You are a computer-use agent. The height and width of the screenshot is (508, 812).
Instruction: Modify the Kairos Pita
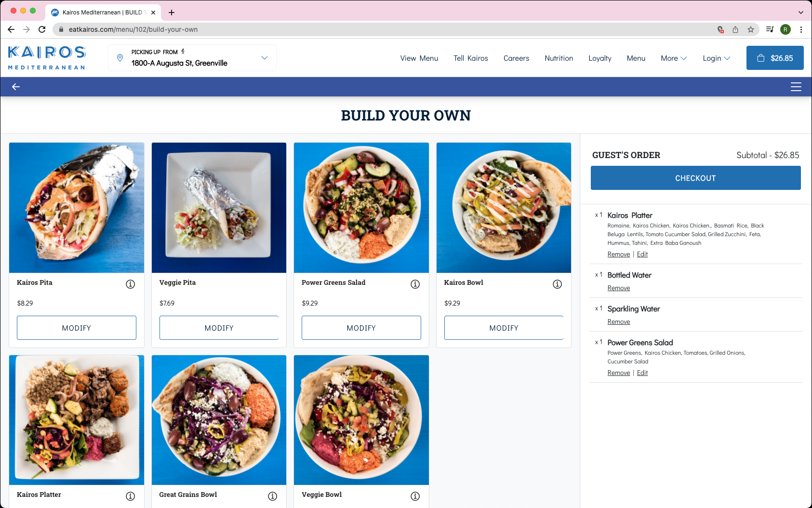[77, 328]
